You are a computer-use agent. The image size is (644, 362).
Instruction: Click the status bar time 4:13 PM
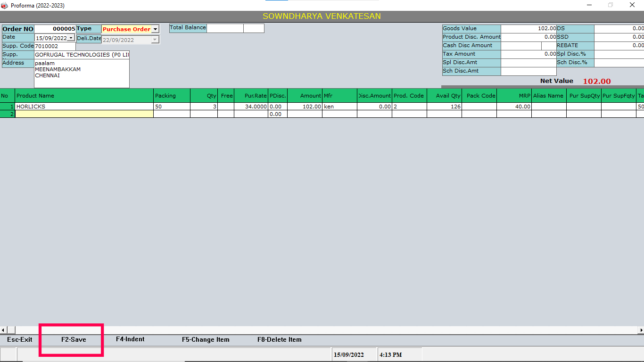pyautogui.click(x=391, y=354)
